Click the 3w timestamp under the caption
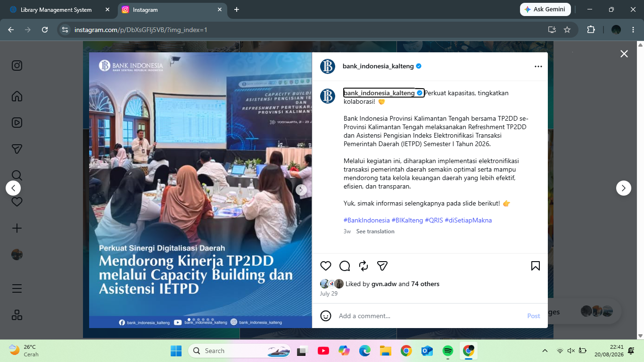Viewport: 644px width, 362px height. coord(347,231)
